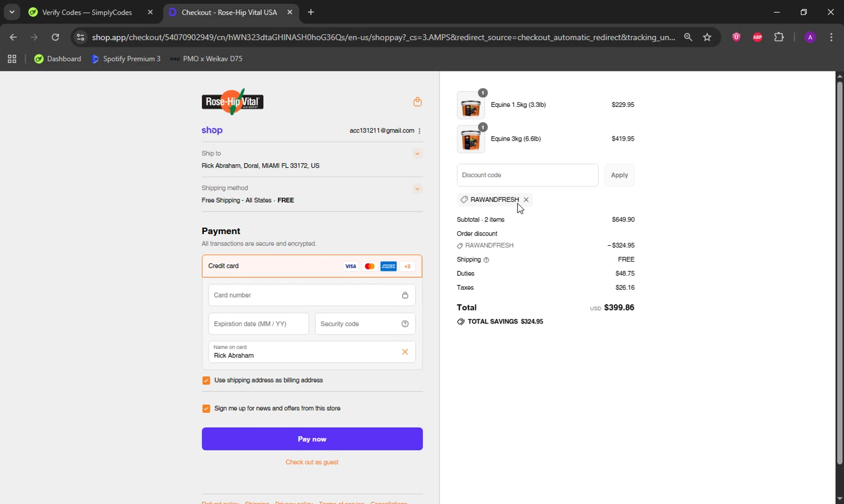The height and width of the screenshot is (504, 844).
Task: Open the Spotify Premium 3 bookmark
Action: (126, 59)
